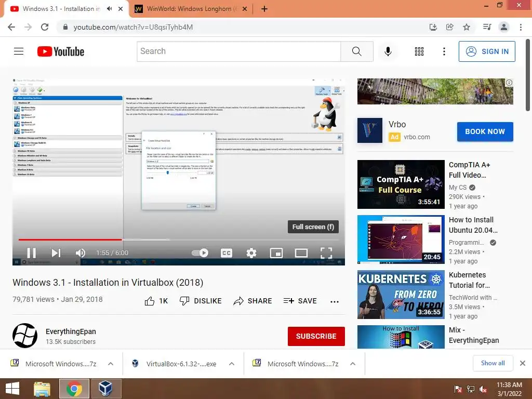532x399 pixels.
Task: Select the Windows 3.1 YouTube tab
Action: tap(61, 9)
